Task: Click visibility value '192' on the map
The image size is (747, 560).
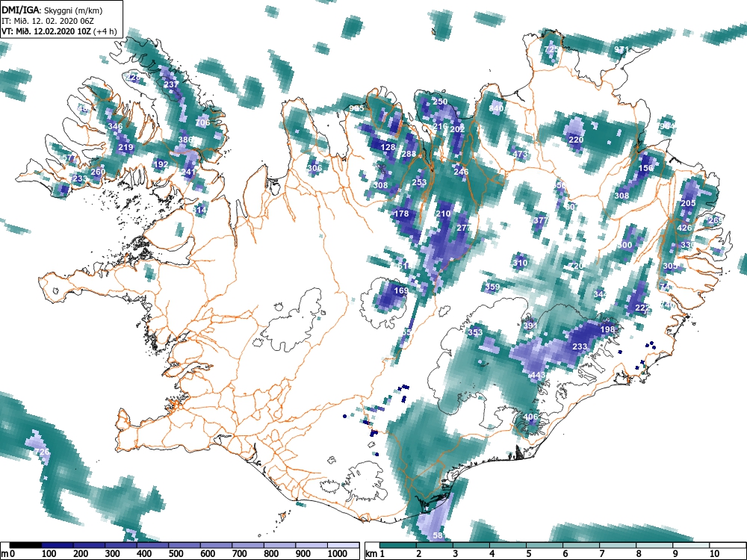Action: [161, 164]
